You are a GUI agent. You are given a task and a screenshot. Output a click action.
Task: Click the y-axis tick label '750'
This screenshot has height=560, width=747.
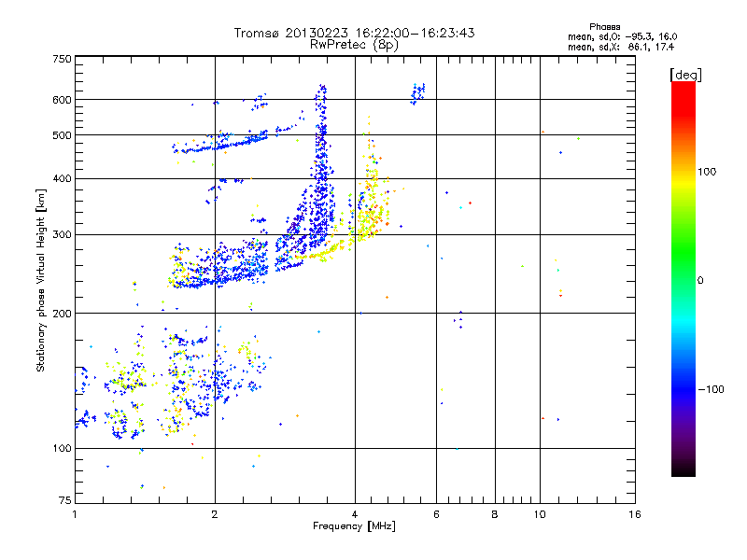click(x=62, y=59)
